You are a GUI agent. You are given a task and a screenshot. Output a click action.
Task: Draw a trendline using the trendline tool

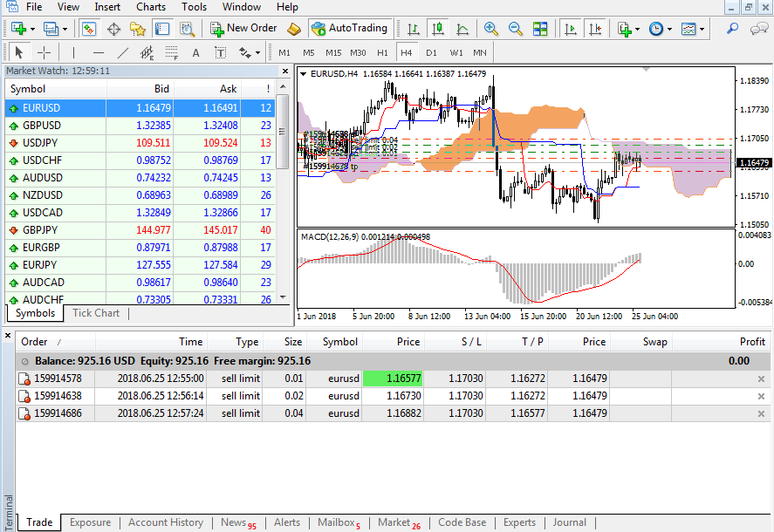122,52
